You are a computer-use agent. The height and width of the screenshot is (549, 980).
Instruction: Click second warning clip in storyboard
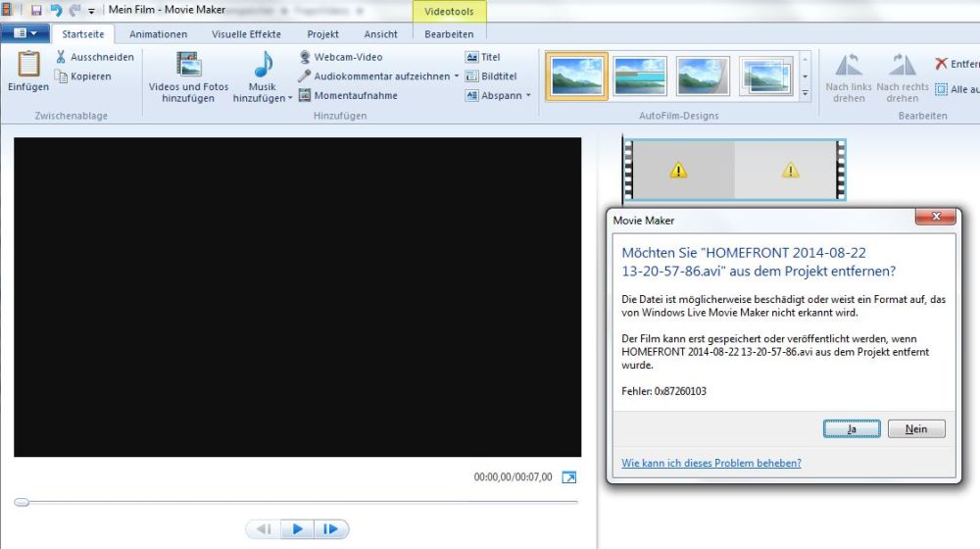tap(791, 170)
